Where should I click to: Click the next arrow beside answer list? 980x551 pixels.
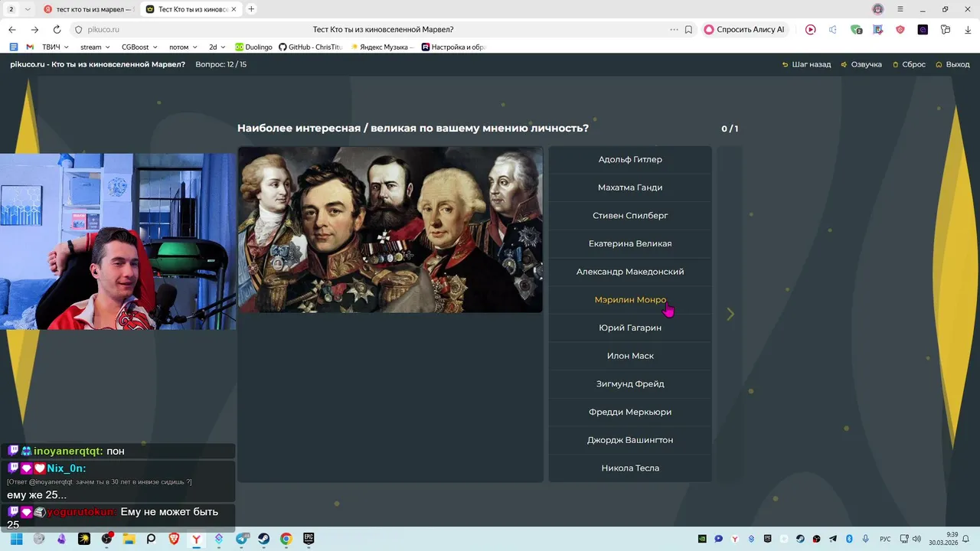click(x=730, y=314)
